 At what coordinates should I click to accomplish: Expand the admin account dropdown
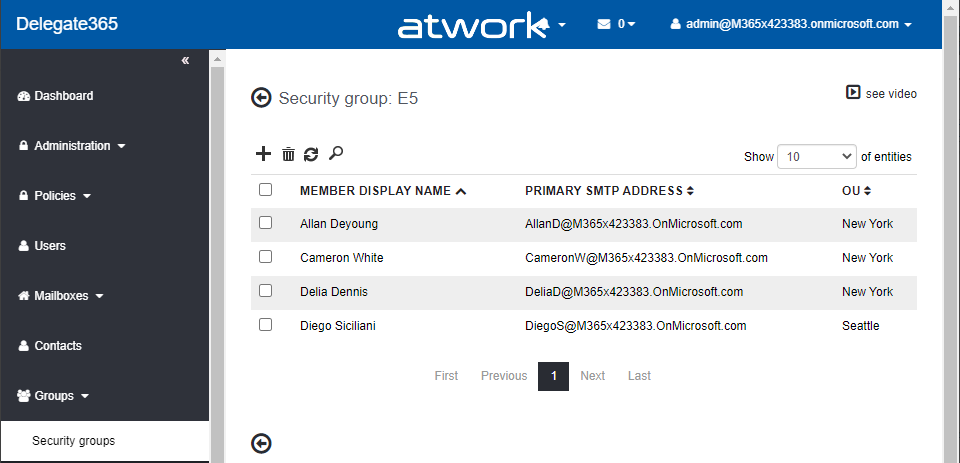click(791, 24)
